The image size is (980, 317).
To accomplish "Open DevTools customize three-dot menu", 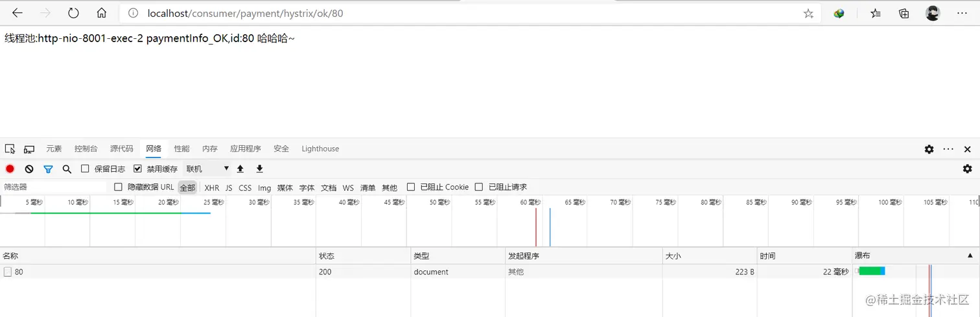I will click(x=948, y=149).
